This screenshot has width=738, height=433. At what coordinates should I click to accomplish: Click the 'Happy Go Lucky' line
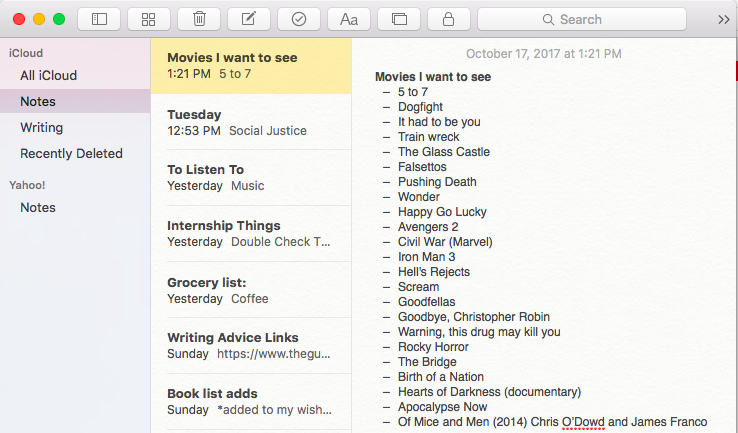click(442, 212)
